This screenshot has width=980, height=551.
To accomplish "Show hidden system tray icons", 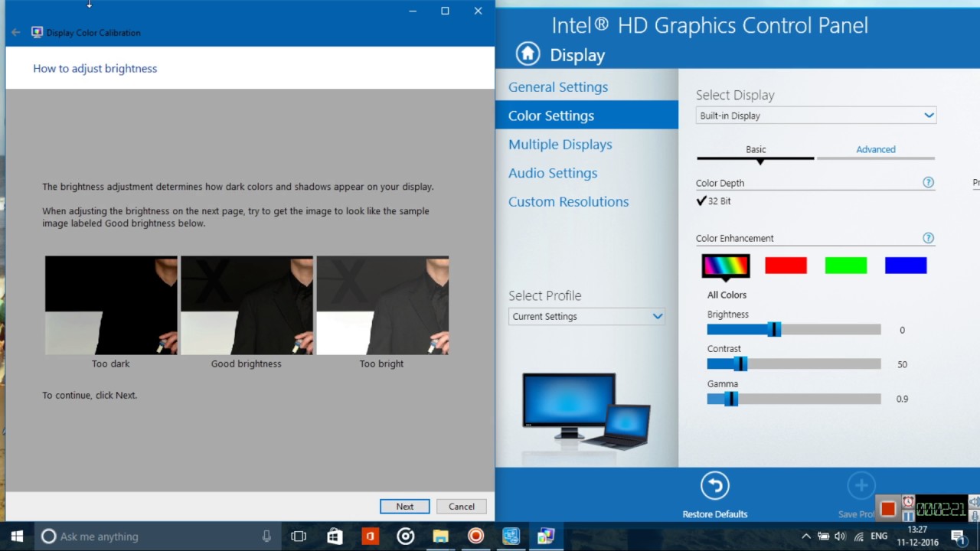I will click(x=806, y=536).
